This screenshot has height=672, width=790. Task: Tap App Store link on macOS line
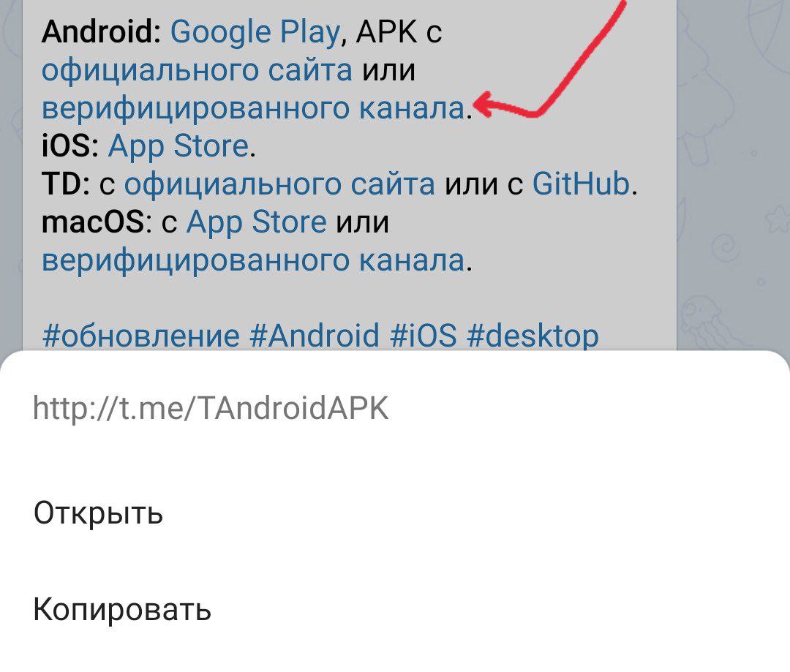click(x=257, y=222)
